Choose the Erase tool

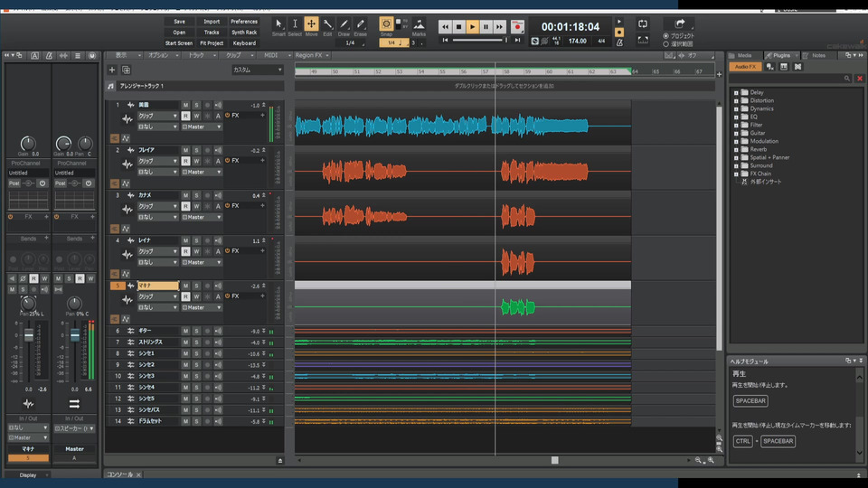click(x=360, y=24)
